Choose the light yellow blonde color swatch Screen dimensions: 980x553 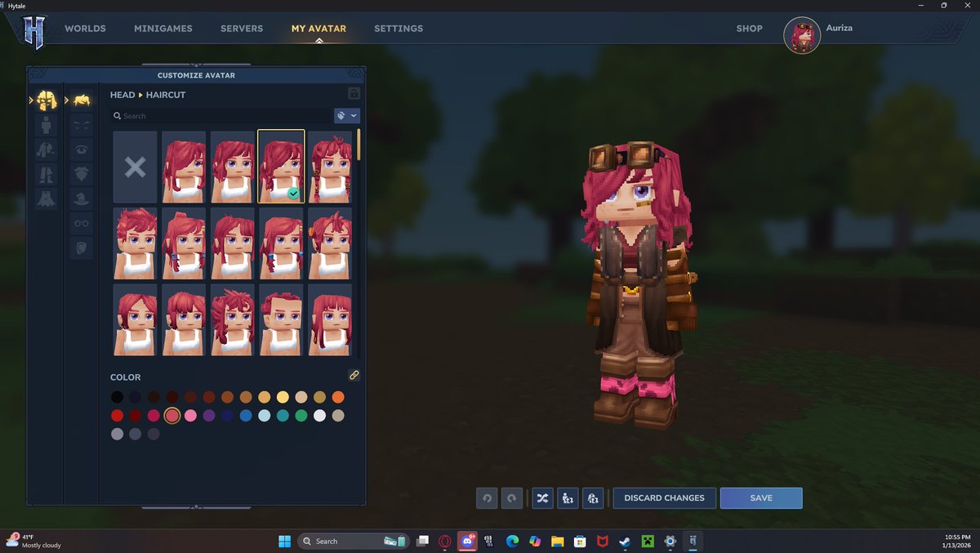283,397
